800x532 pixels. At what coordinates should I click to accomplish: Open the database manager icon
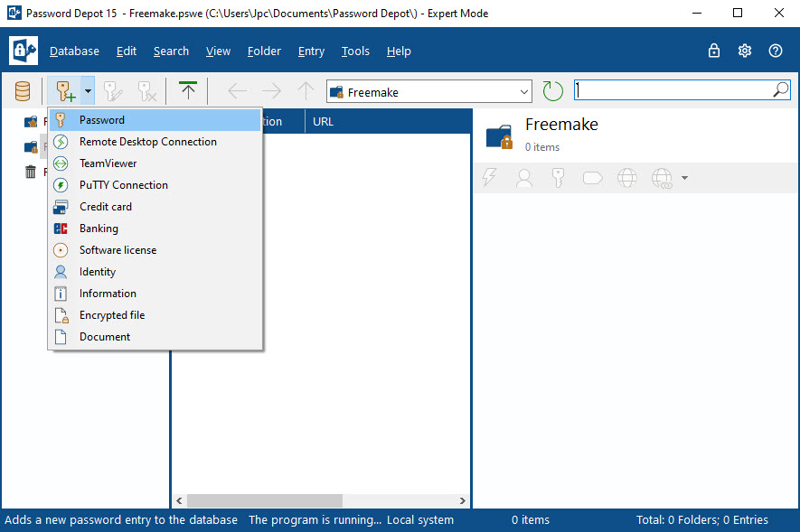(23, 91)
